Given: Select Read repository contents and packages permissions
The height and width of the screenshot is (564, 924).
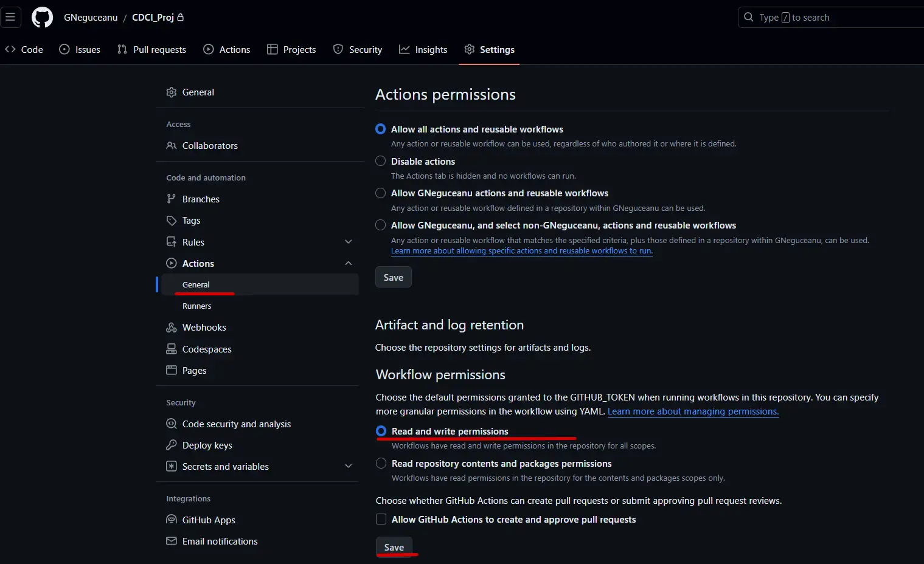Looking at the screenshot, I should tap(381, 463).
